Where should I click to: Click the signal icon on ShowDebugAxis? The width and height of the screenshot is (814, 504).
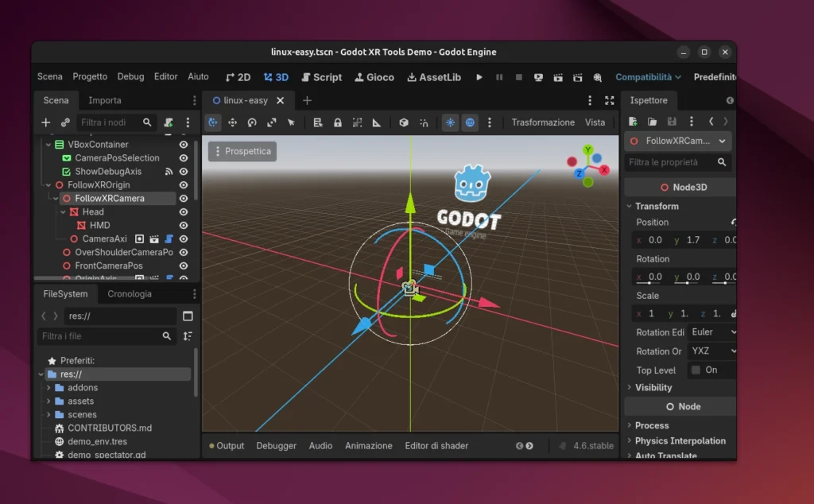pyautogui.click(x=169, y=172)
